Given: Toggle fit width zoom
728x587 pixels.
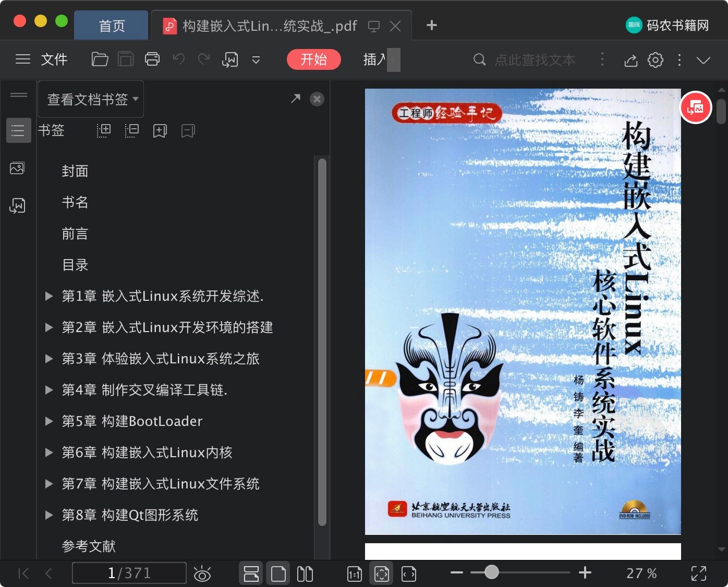Looking at the screenshot, I should (409, 574).
